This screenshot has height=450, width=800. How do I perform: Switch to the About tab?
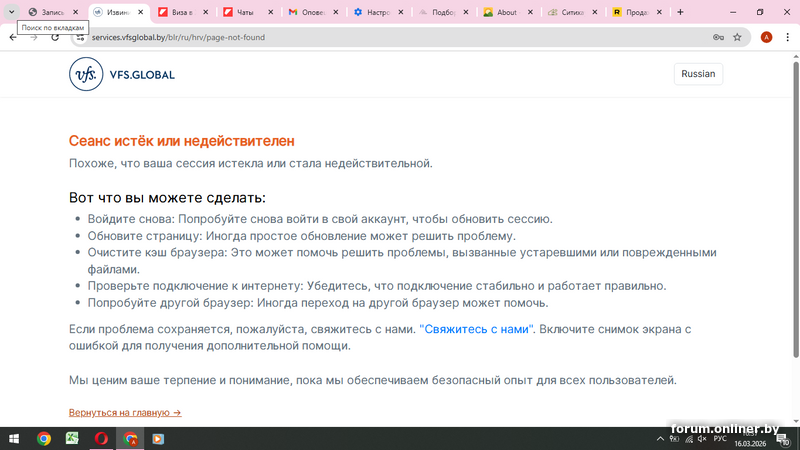pos(508,12)
